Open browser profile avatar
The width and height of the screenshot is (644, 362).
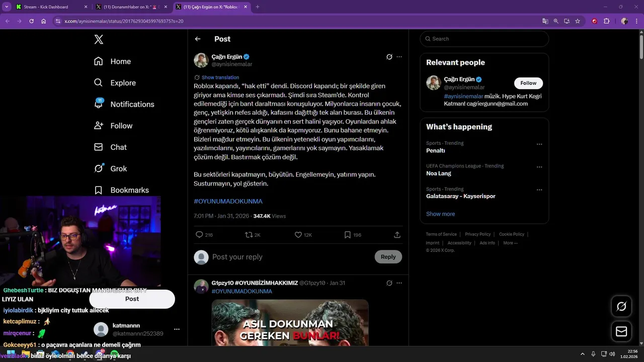pos(624,21)
